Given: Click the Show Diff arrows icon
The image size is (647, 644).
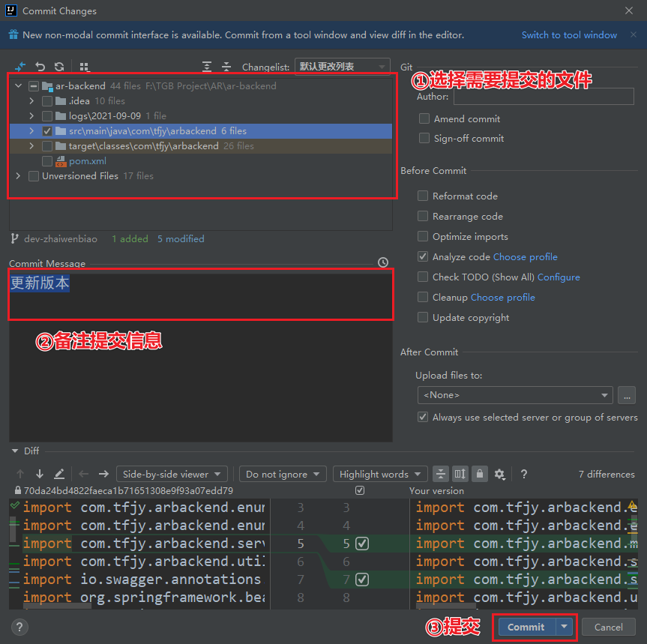Looking at the screenshot, I should coord(19,67).
